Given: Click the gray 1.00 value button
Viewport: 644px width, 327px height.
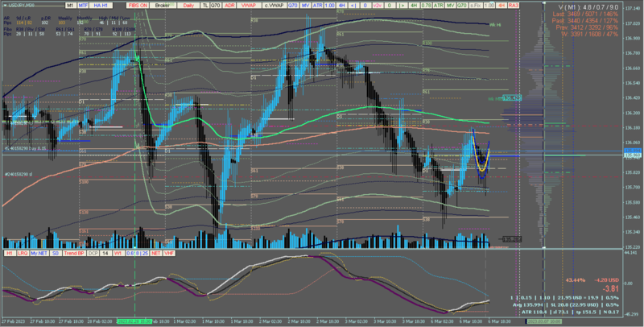Looking at the screenshot, I should 489,6.
